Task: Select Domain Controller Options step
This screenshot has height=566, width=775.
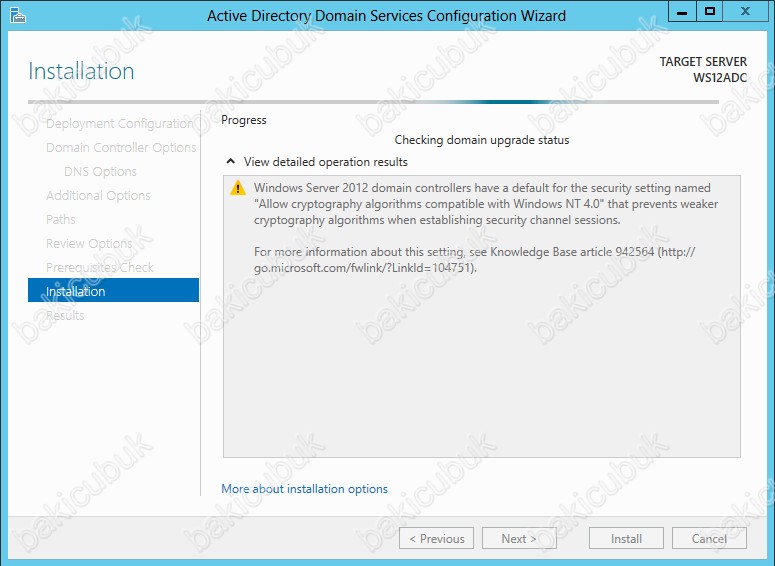Action: pyautogui.click(x=121, y=147)
